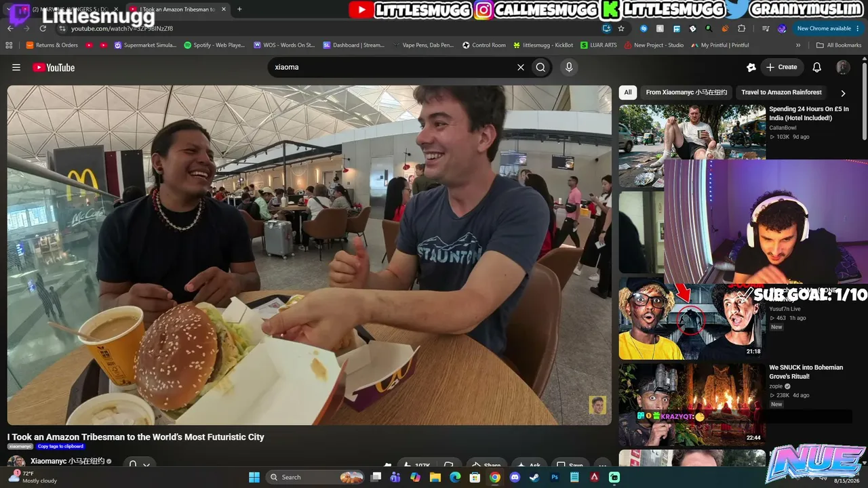Open the All Bookmarks folder
Viewport: 868px width, 488px height.
(839, 45)
